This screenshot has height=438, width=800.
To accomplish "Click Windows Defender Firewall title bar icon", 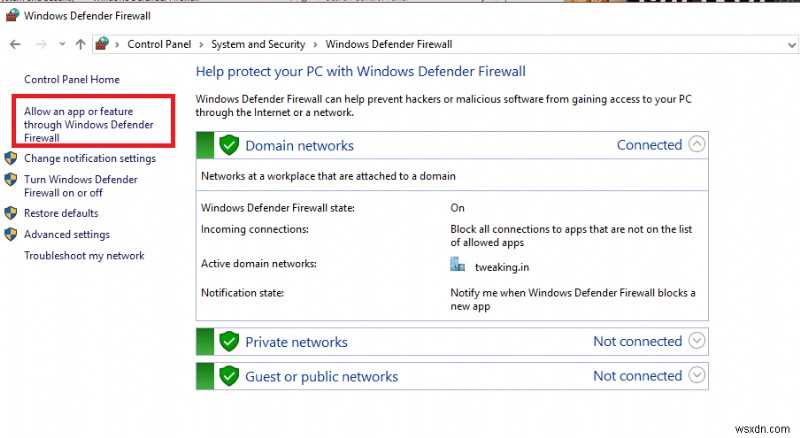I will 12,15.
